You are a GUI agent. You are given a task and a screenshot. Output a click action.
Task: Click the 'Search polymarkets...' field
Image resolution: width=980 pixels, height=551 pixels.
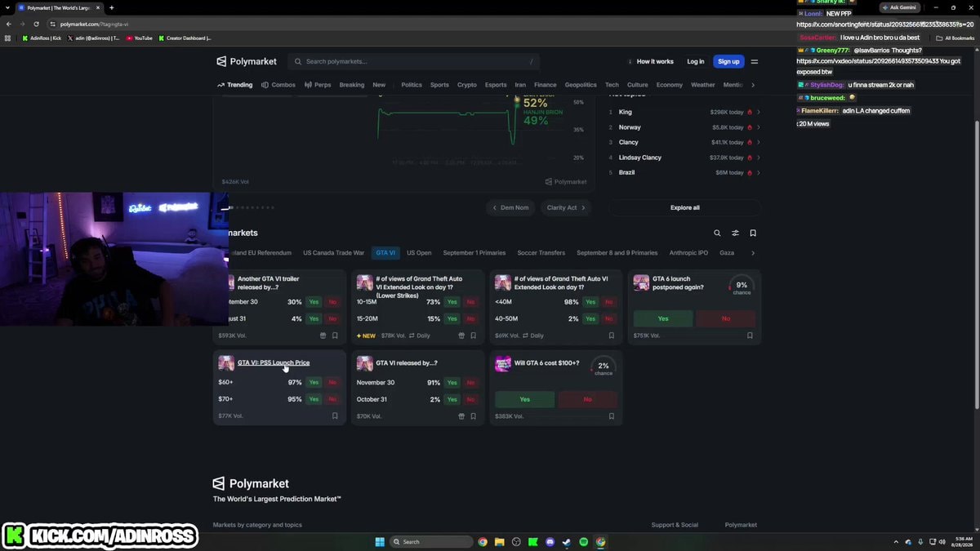click(x=413, y=61)
